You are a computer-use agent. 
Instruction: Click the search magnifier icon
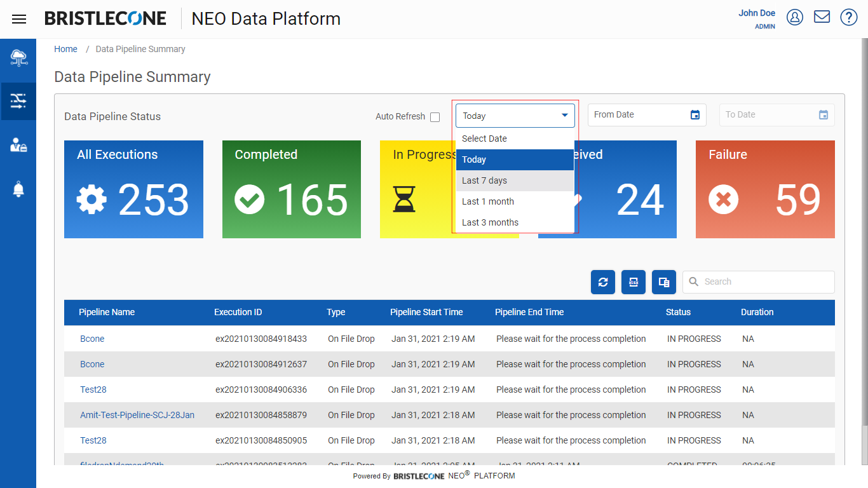tap(693, 281)
